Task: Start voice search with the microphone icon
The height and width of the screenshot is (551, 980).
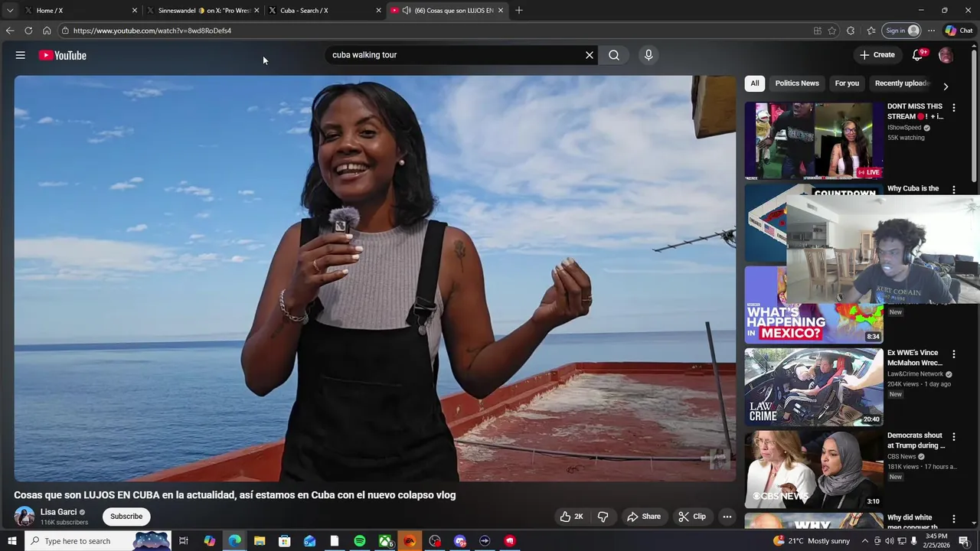Action: tap(648, 55)
